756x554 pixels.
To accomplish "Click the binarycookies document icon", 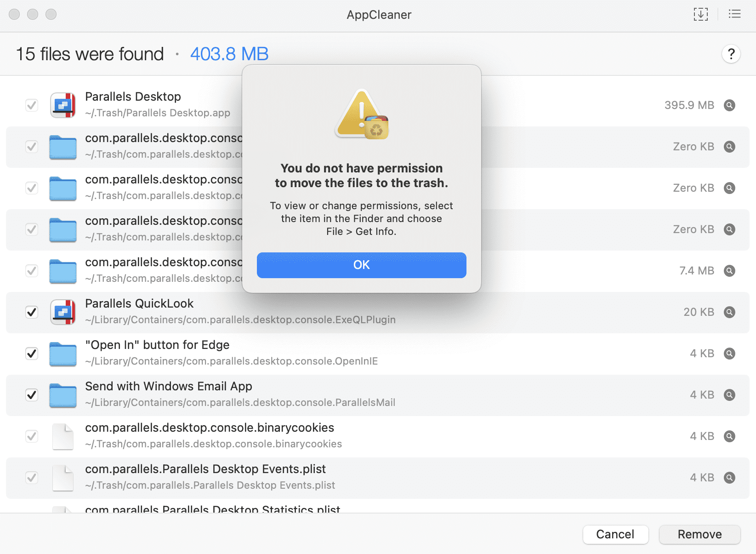I will click(x=63, y=436).
